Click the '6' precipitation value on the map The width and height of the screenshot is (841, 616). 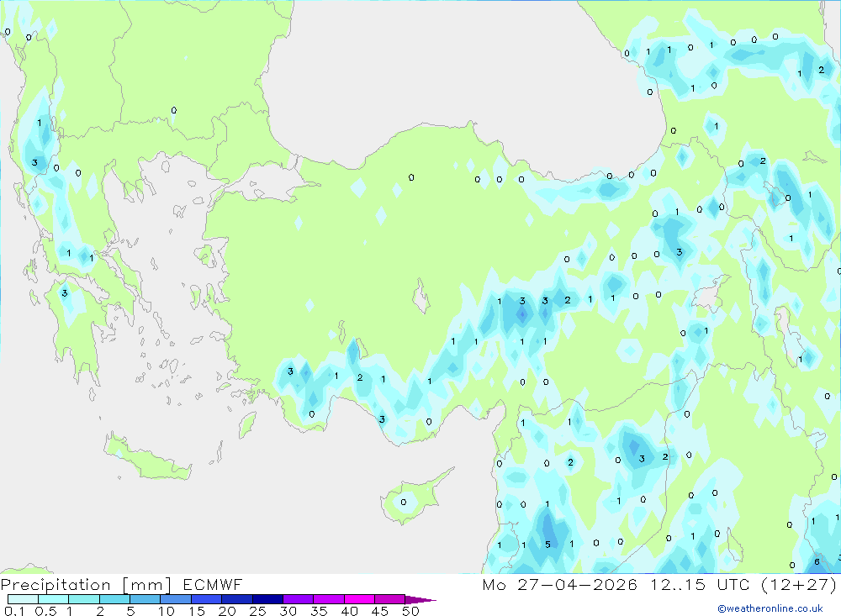817,562
